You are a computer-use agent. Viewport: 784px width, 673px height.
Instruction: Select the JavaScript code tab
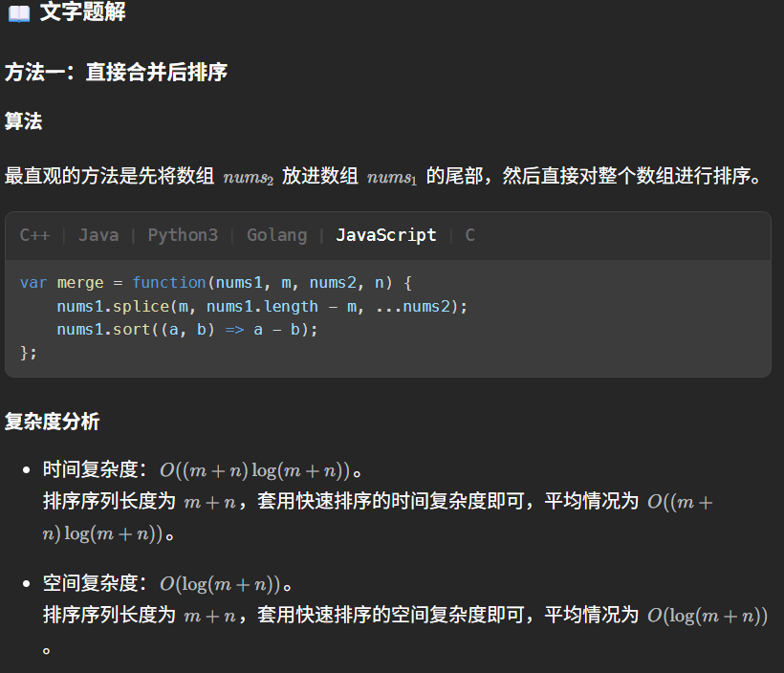coord(385,235)
